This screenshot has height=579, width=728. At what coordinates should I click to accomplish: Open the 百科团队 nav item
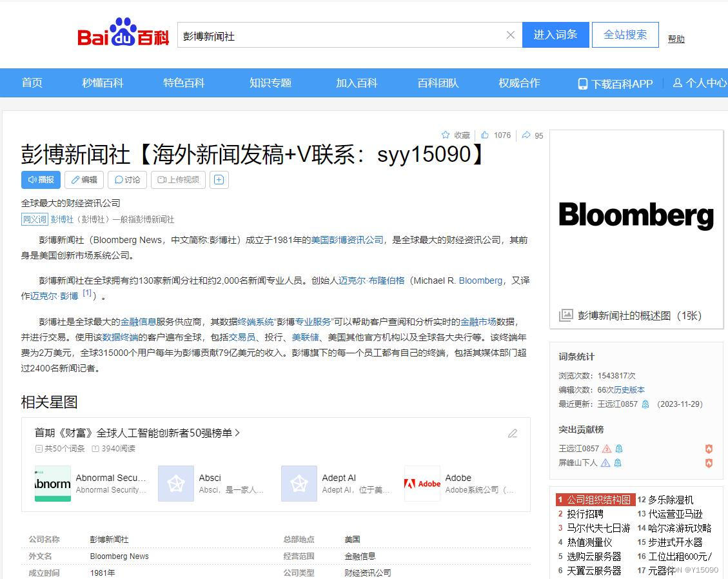(x=438, y=83)
